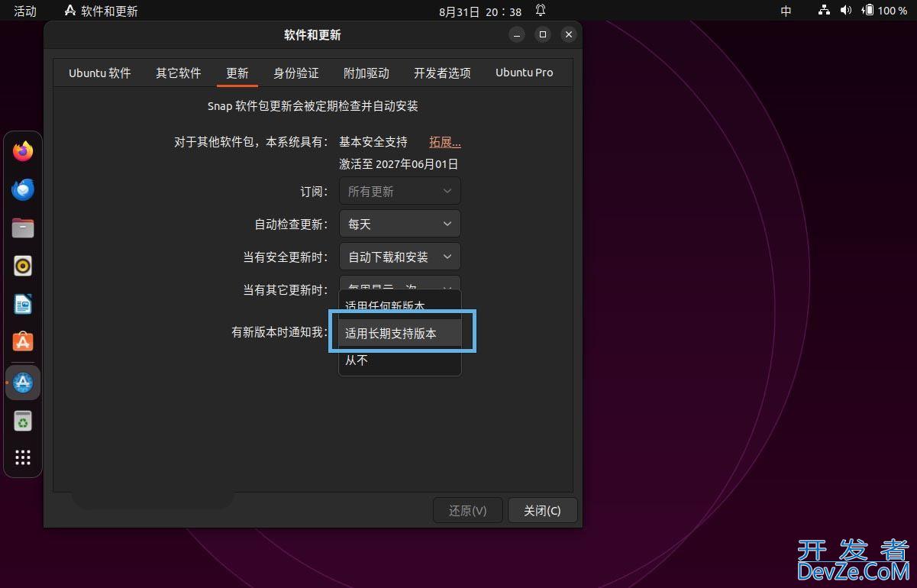Open the 自动检查更新 每天 dropdown
This screenshot has width=917, height=588.
[400, 224]
